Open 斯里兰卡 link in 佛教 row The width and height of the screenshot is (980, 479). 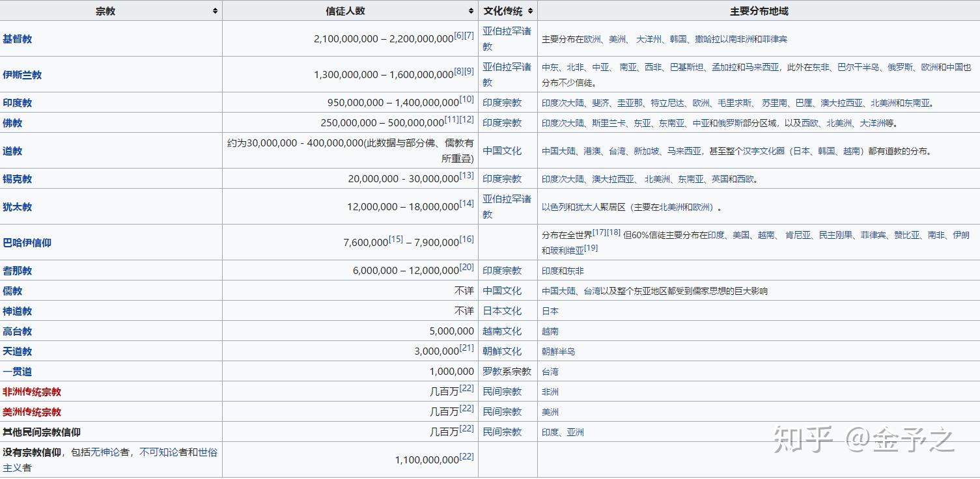click(x=609, y=123)
